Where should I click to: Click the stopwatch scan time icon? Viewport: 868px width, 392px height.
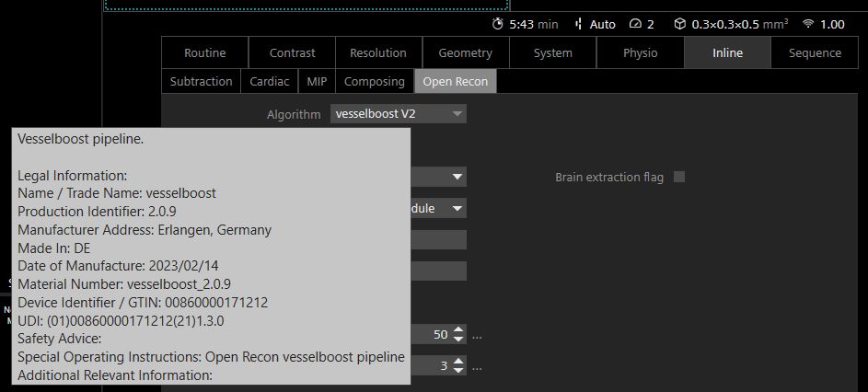pyautogui.click(x=498, y=24)
